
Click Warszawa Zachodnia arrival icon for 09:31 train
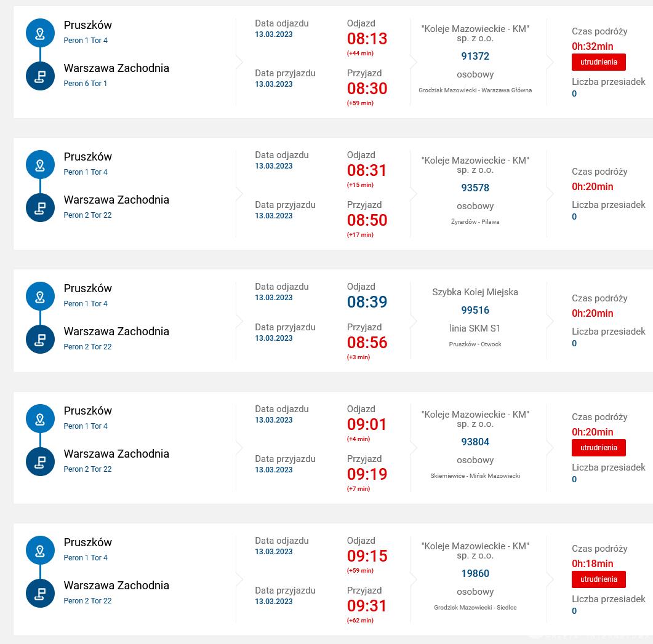tap(40, 593)
